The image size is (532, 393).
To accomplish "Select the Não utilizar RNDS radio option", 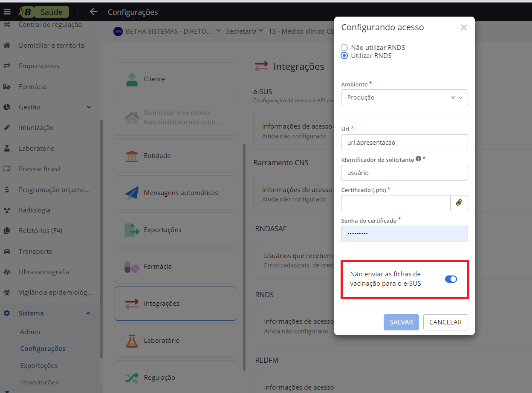I will point(344,48).
